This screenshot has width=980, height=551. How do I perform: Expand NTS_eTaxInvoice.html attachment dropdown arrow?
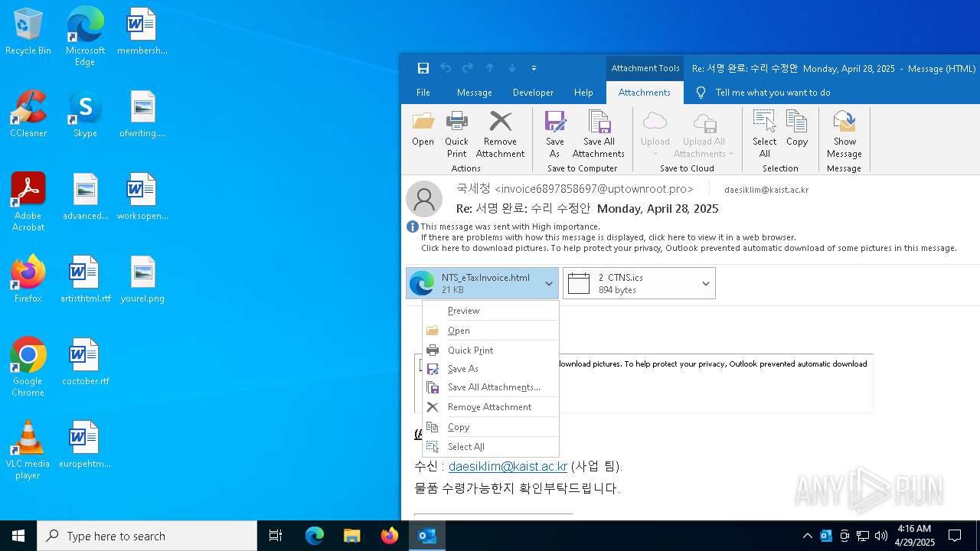pos(549,284)
